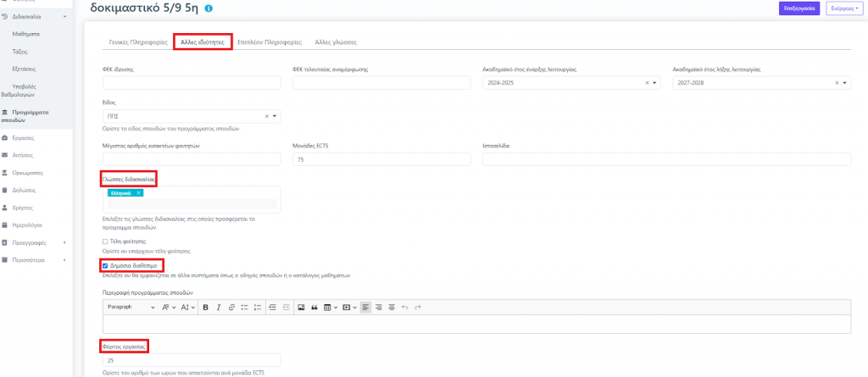Insert an image in the description editor
Viewport: 868px width, 377px height.
coord(300,307)
